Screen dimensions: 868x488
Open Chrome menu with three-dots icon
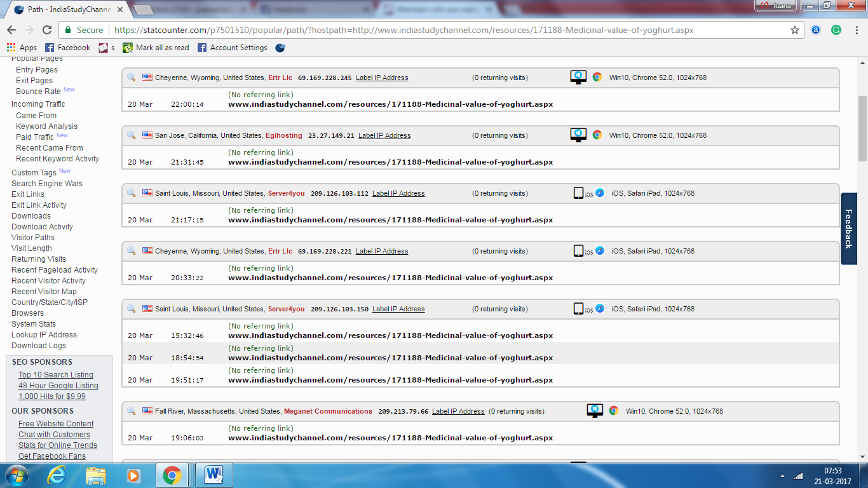[857, 30]
